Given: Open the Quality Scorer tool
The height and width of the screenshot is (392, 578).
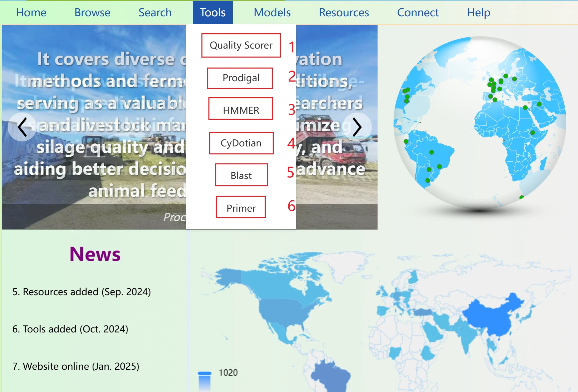Looking at the screenshot, I should [x=241, y=46].
